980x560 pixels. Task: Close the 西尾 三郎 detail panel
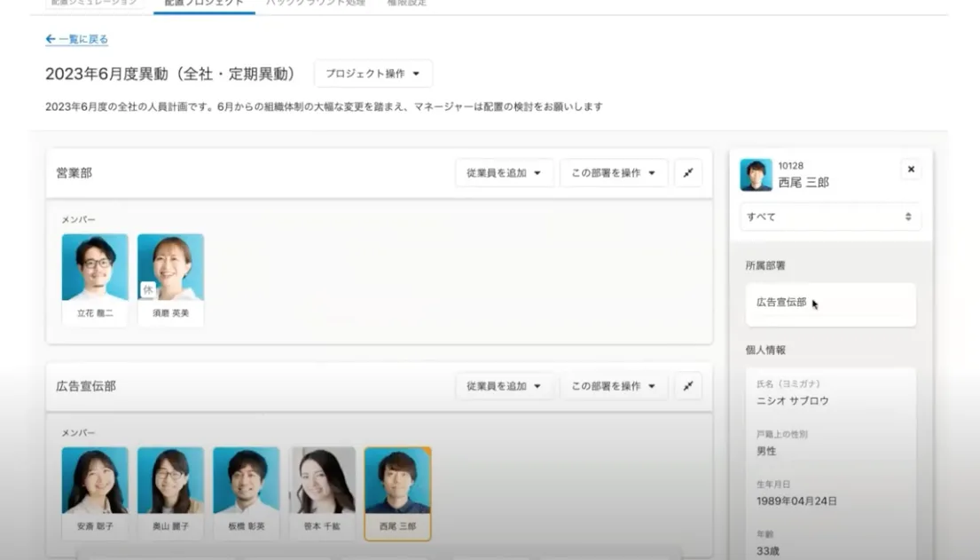click(911, 169)
